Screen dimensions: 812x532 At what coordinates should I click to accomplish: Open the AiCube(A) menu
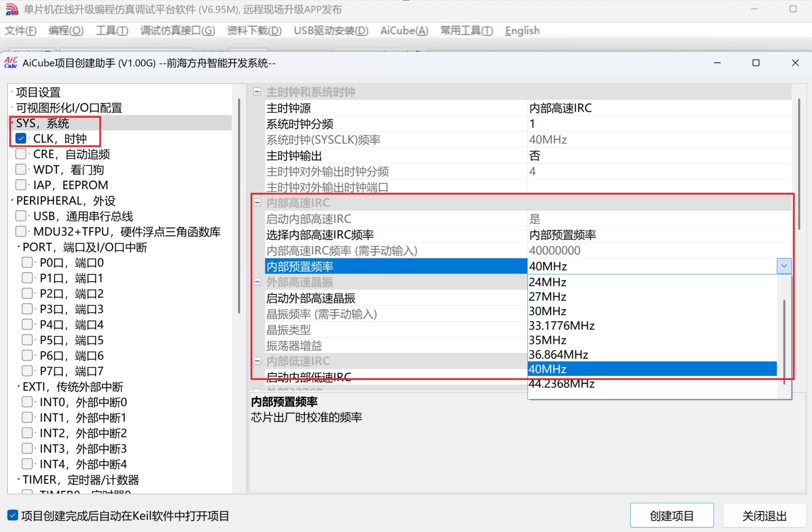tap(404, 31)
